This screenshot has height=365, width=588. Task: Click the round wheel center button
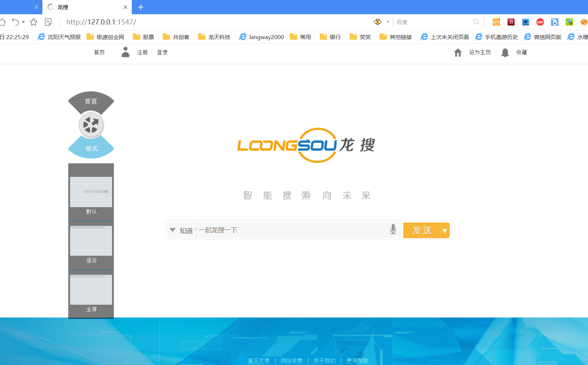coord(91,125)
